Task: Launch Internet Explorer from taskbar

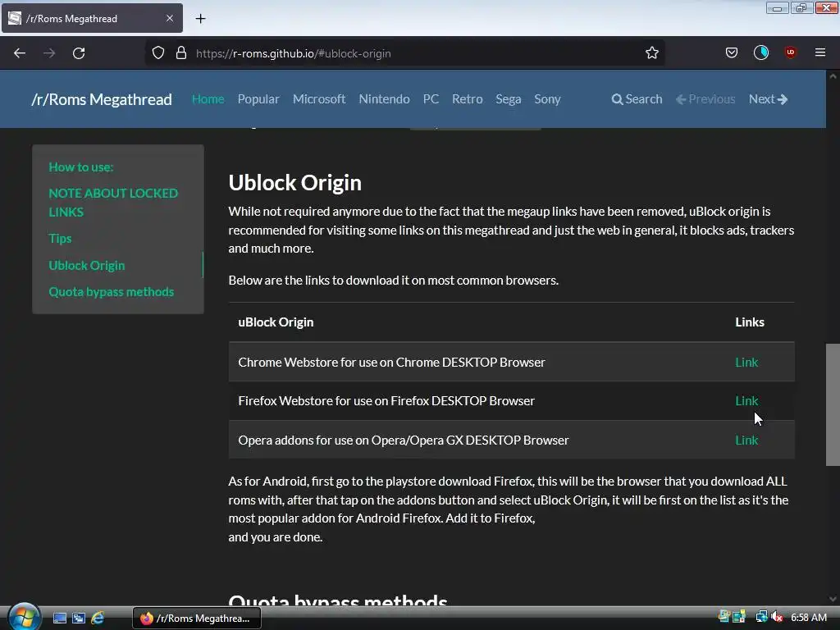Action: (x=98, y=619)
